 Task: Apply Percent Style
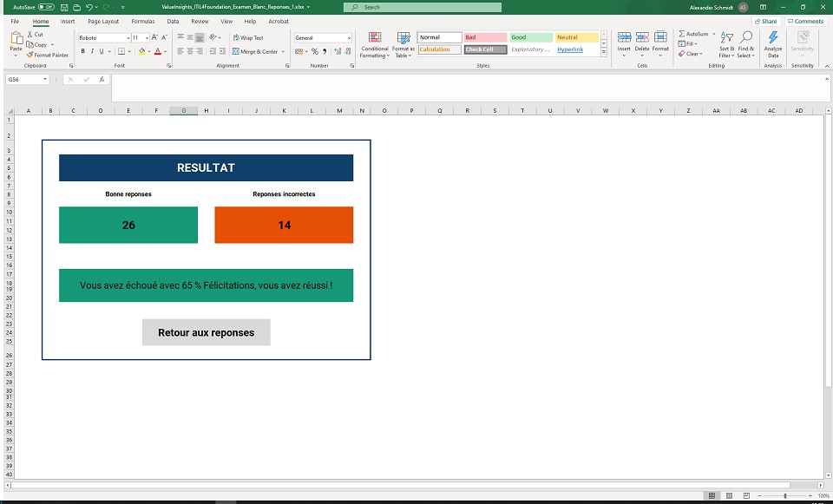click(x=315, y=51)
